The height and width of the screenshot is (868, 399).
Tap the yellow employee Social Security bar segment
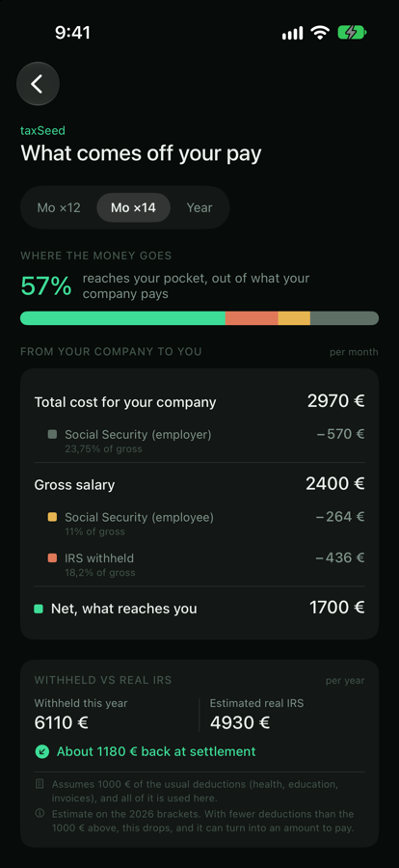point(294,318)
